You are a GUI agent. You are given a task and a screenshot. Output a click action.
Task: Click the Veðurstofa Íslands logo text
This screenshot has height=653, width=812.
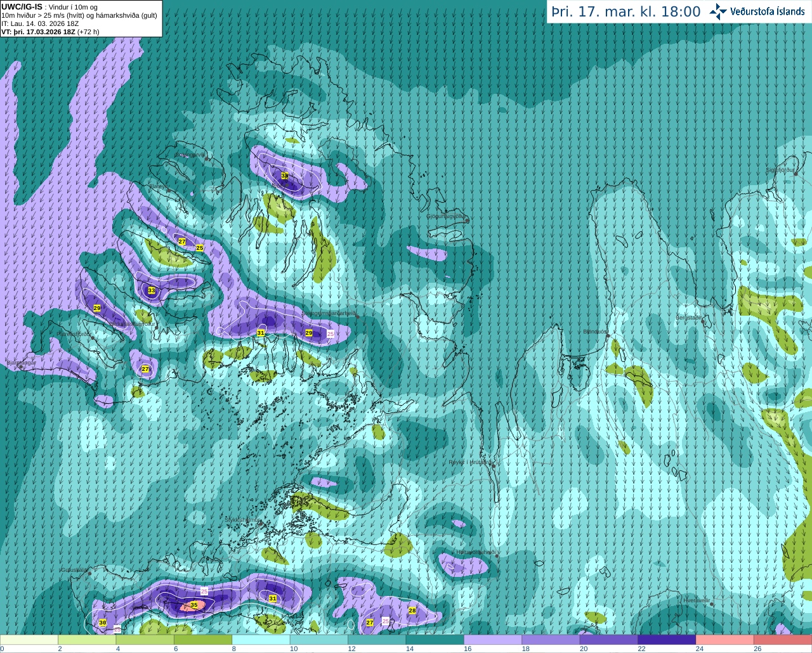coord(768,11)
